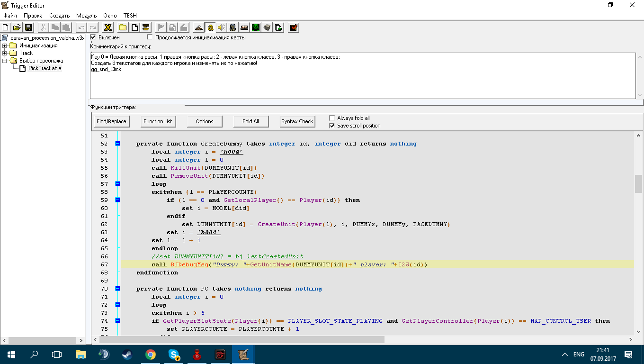
Task: Open the Variables editor (yellow X icon)
Action: click(x=108, y=27)
